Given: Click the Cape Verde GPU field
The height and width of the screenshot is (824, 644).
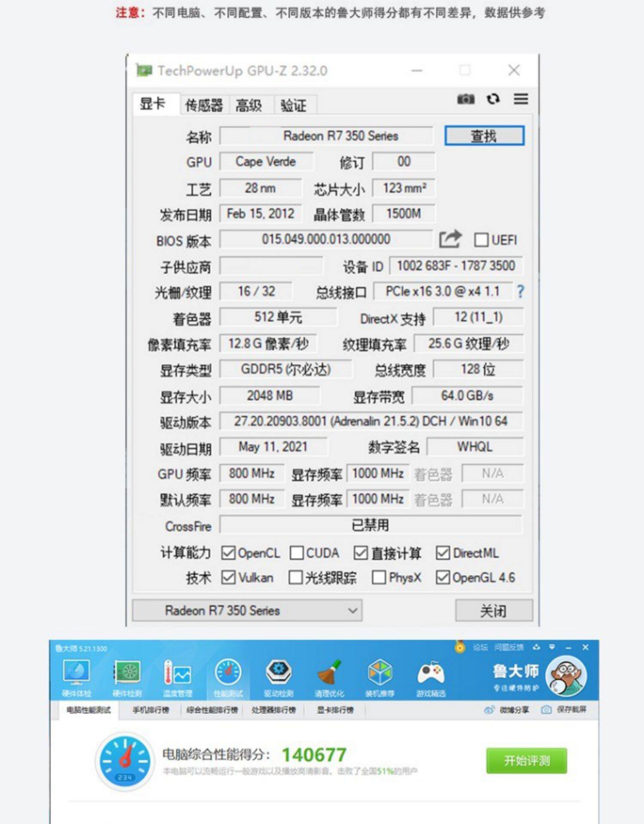Looking at the screenshot, I should 266,162.
